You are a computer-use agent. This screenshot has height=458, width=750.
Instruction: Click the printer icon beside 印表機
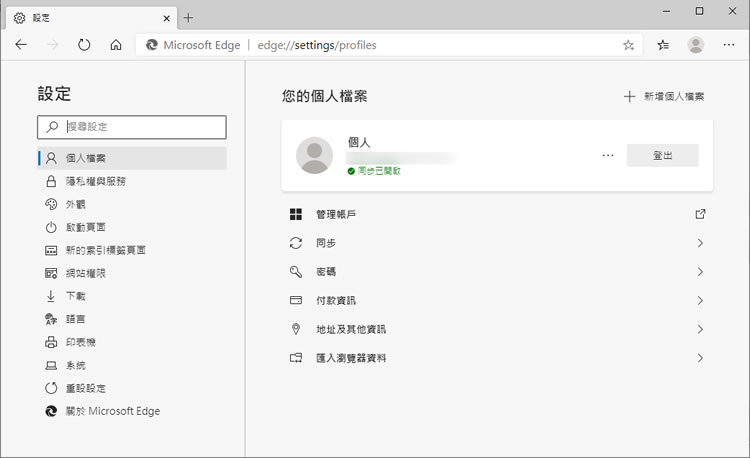tap(51, 342)
